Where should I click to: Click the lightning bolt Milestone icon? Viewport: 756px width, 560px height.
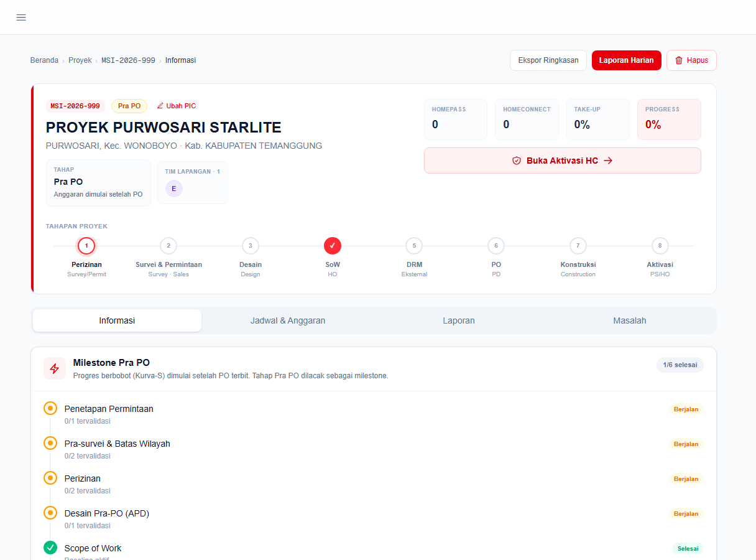55,368
